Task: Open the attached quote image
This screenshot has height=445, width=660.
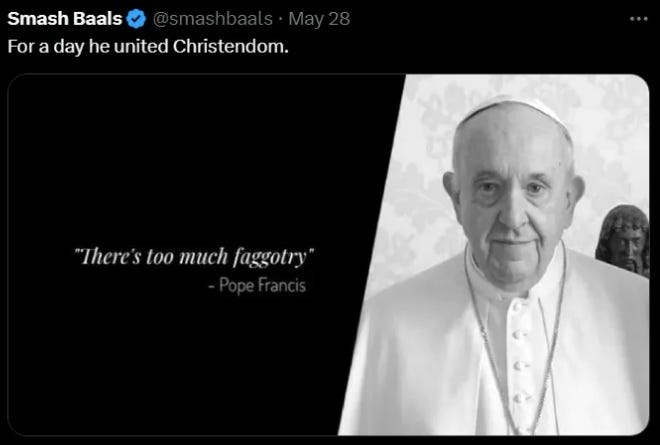Action: click(328, 255)
